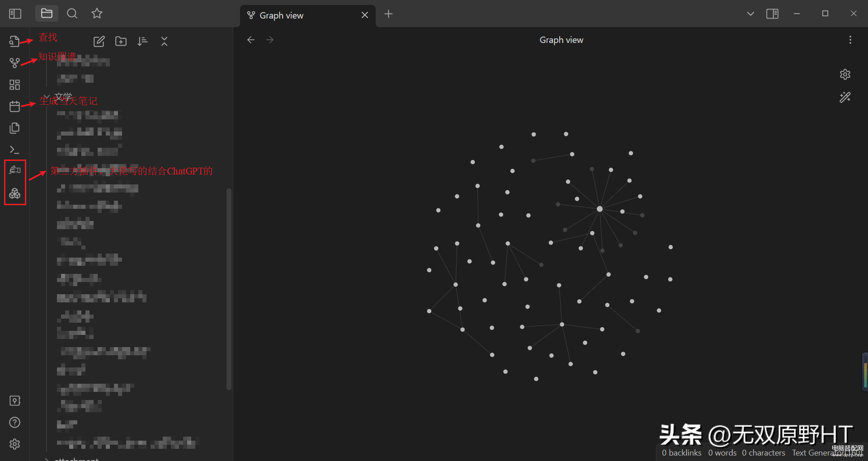Create a new note

point(99,42)
